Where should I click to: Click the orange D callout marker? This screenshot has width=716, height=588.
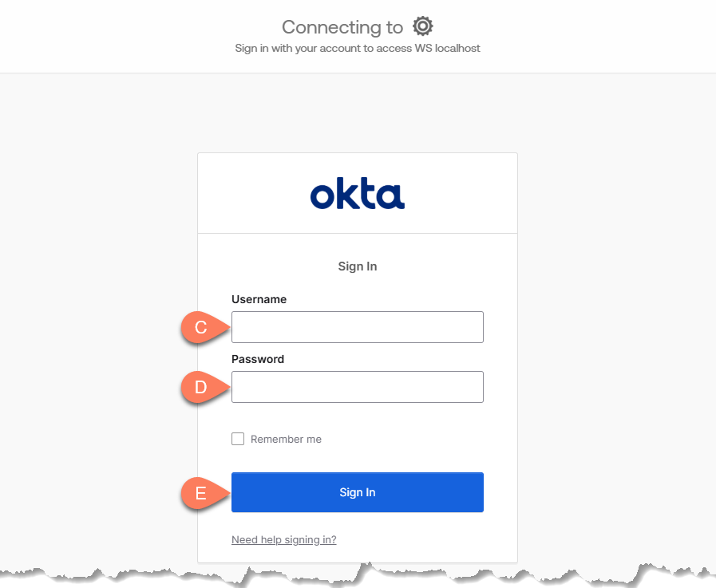point(201,388)
